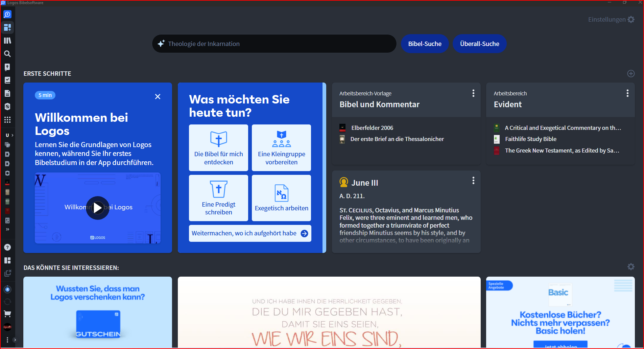Open the Elberfelder 2006 resource
This screenshot has height=349, width=644.
pos(372,128)
